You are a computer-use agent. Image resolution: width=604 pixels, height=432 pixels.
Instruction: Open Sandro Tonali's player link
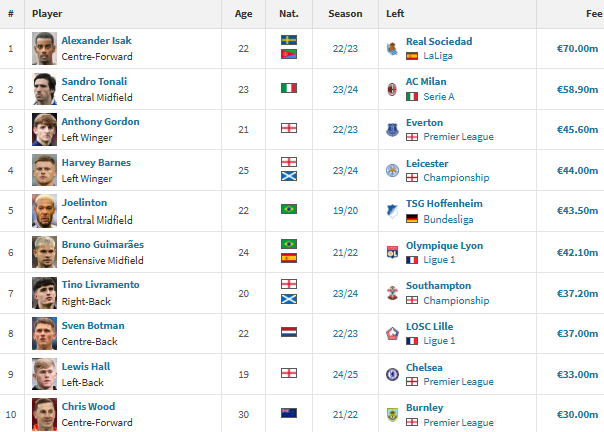92,82
